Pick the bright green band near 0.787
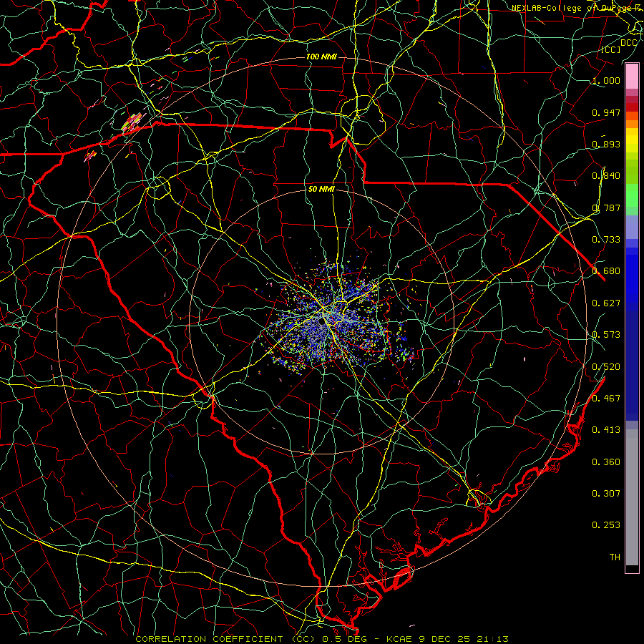644x644 pixels. coord(632,195)
